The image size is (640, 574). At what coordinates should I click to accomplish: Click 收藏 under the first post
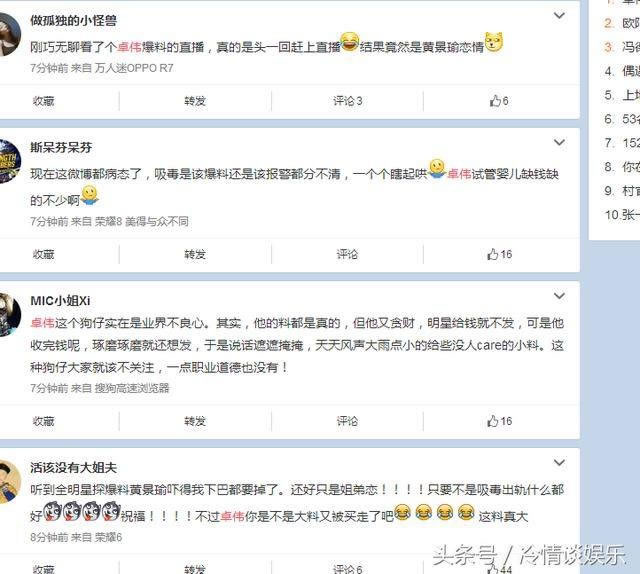(44, 101)
